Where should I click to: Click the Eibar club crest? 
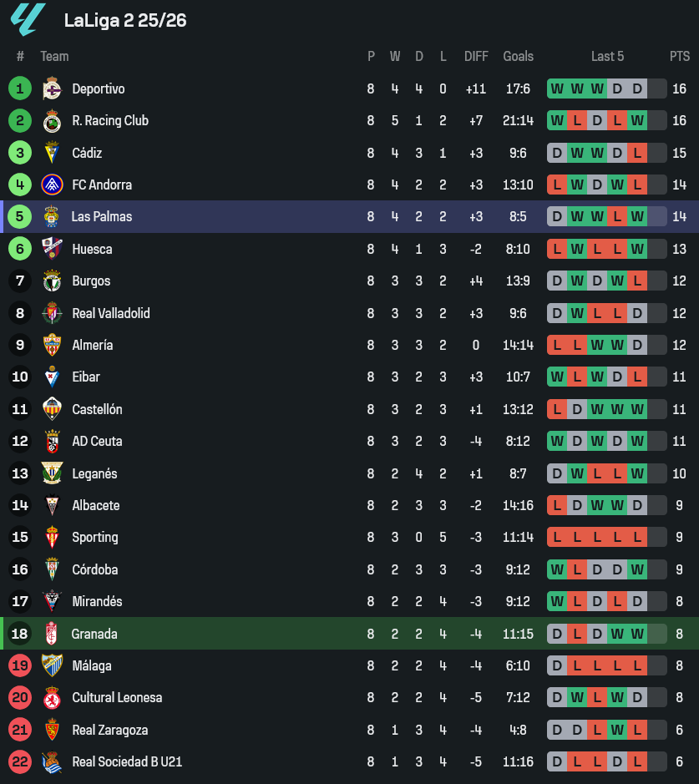pos(53,377)
